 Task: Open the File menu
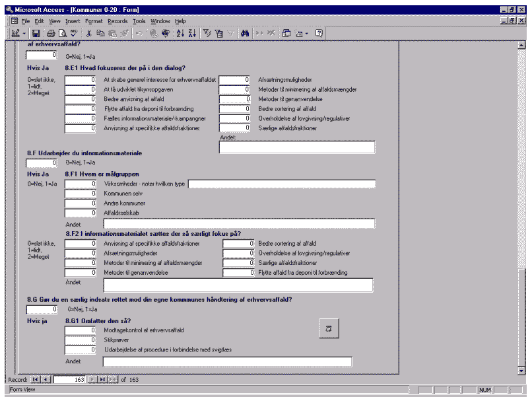(x=26, y=21)
